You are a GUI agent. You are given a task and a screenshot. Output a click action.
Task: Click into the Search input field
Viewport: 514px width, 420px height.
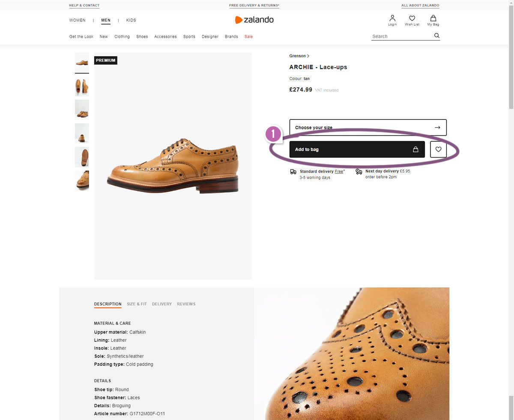click(x=401, y=36)
